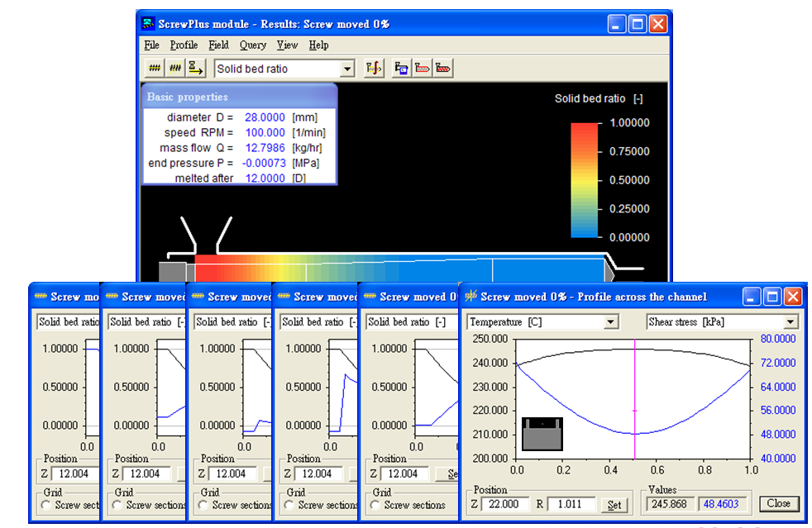The height and width of the screenshot is (528, 812).
Task: Open the Shear stress [kPa] dropdown
Action: tap(791, 322)
